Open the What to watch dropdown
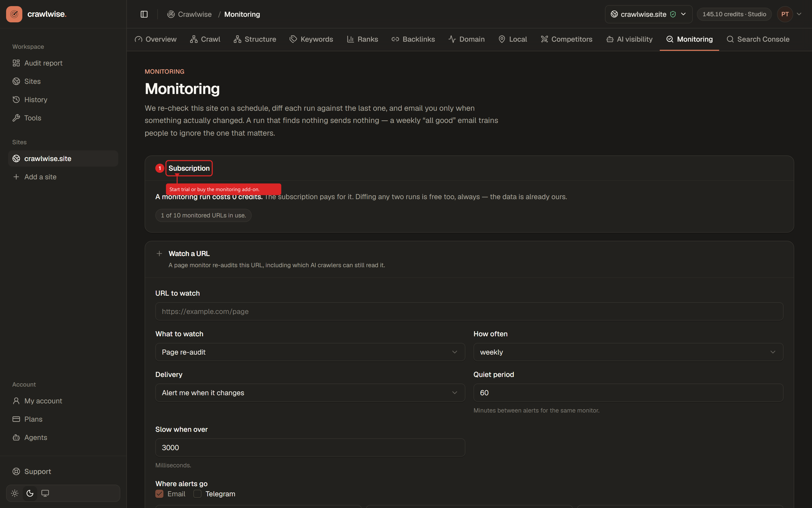This screenshot has width=812, height=508. click(x=310, y=352)
